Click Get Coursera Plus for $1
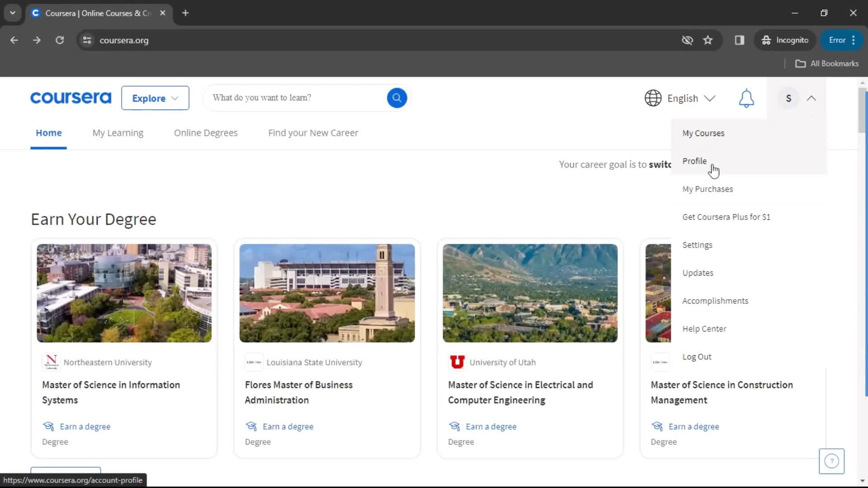The height and width of the screenshot is (488, 868). (x=726, y=216)
